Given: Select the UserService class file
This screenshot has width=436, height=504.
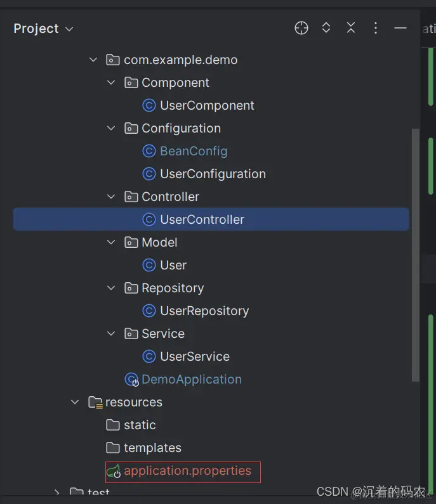Looking at the screenshot, I should pyautogui.click(x=194, y=356).
